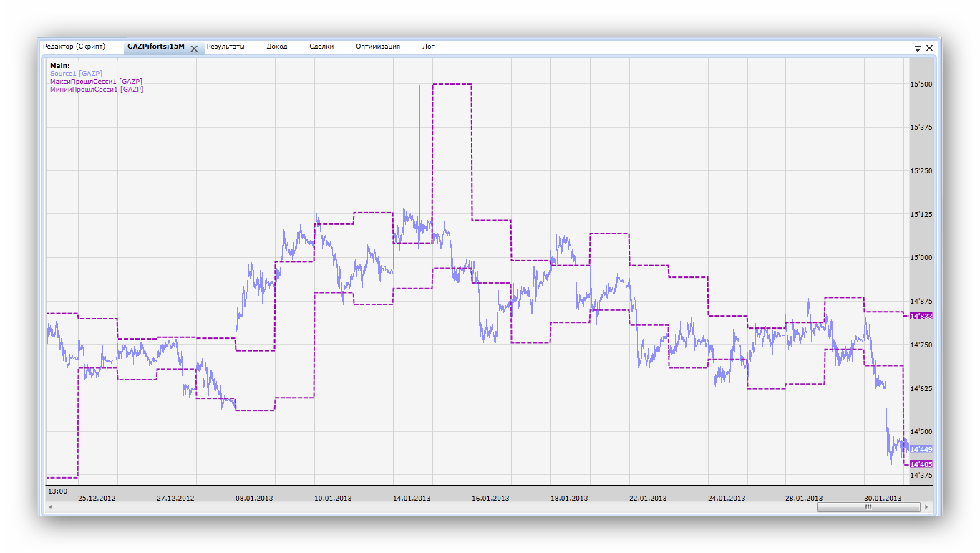Switch to the Редактор (Скрипт) tab
The width and height of the screenshot is (980, 553).
click(x=74, y=47)
